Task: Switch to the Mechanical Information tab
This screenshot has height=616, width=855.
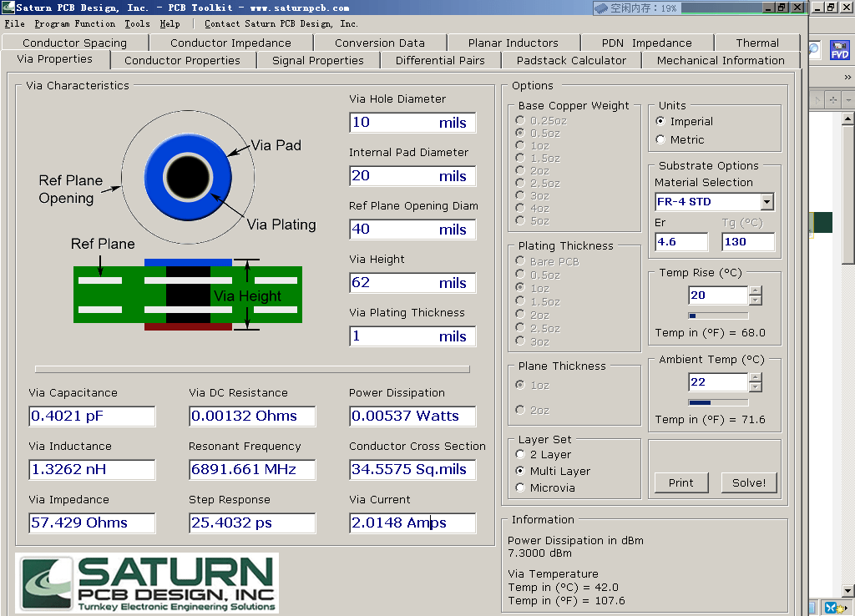Action: pos(721,60)
